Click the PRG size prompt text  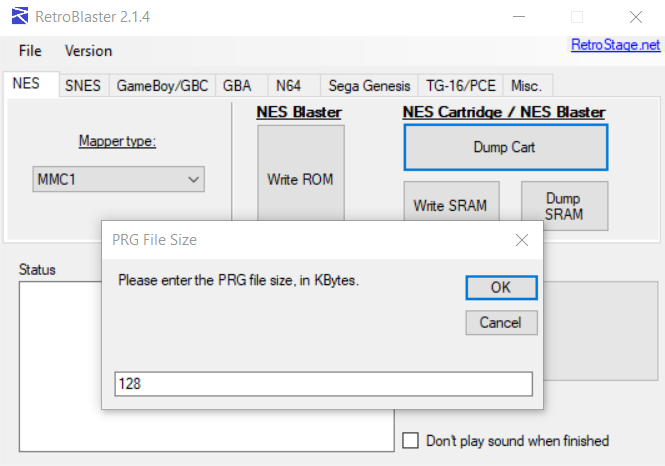[x=238, y=280]
